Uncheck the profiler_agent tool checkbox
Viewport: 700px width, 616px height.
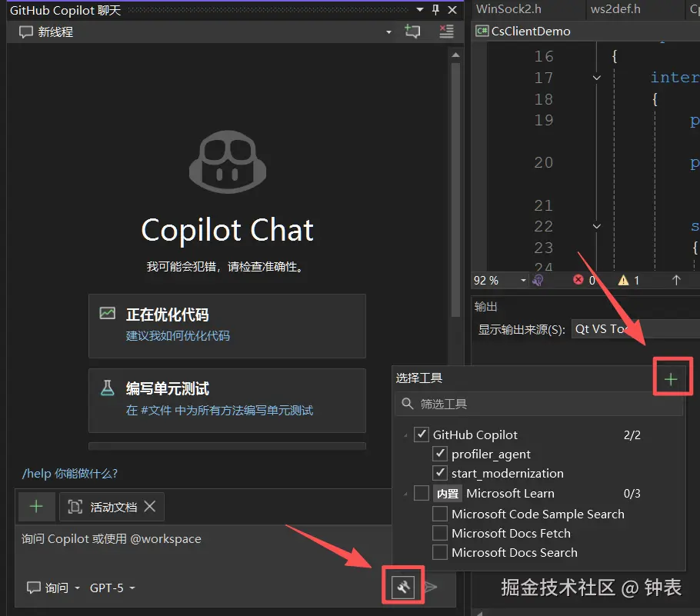(x=440, y=454)
